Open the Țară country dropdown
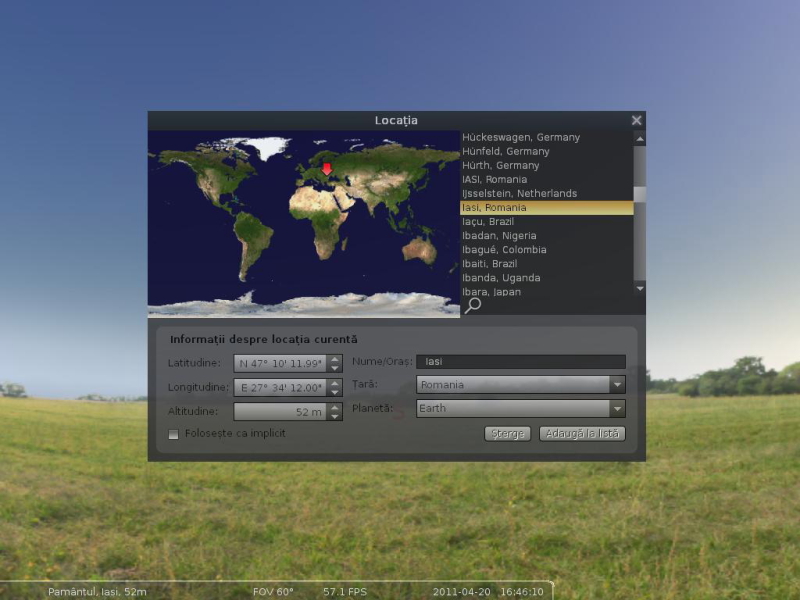This screenshot has height=600, width=800. click(617, 384)
